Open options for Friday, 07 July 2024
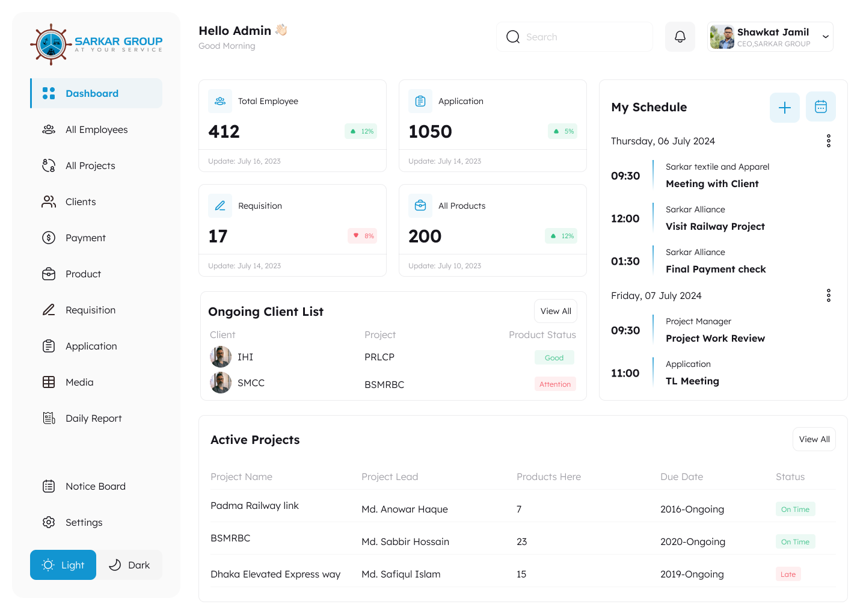Screen dimensions: 866x616 pyautogui.click(x=829, y=295)
